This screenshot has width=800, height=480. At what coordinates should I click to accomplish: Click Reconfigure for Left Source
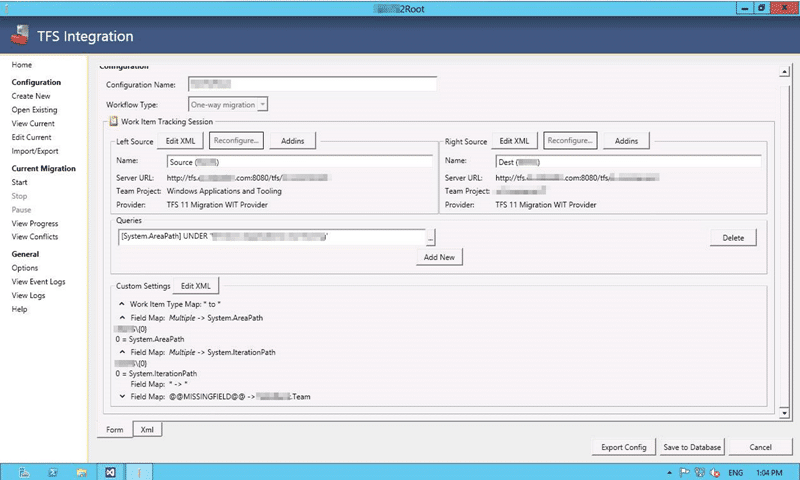(x=236, y=140)
